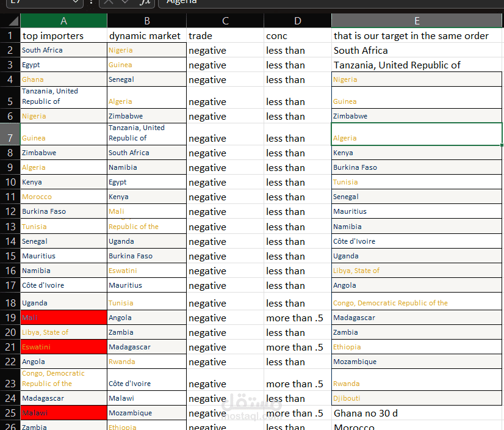This screenshot has height=430, width=504.
Task: Select column B header
Action: [x=147, y=21]
